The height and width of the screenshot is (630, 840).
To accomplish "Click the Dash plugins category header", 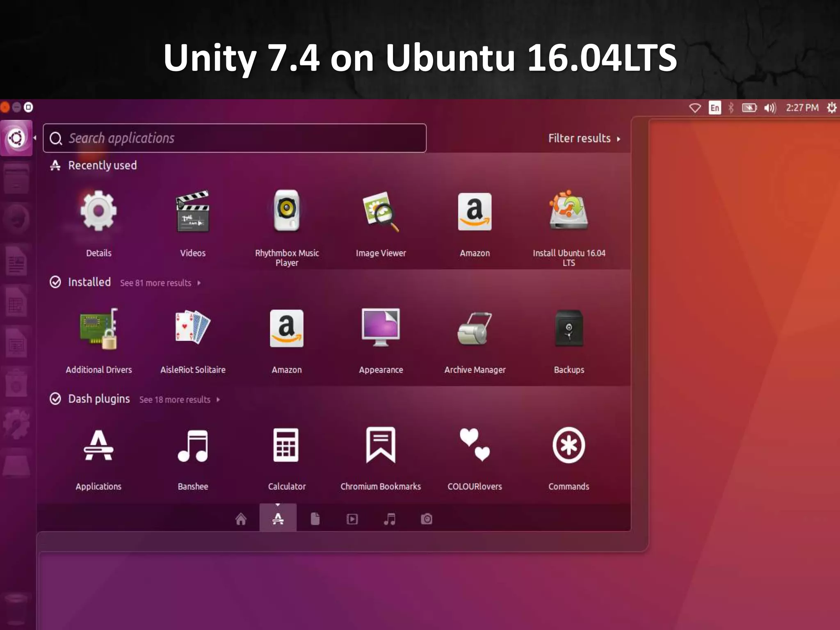I will coord(90,399).
